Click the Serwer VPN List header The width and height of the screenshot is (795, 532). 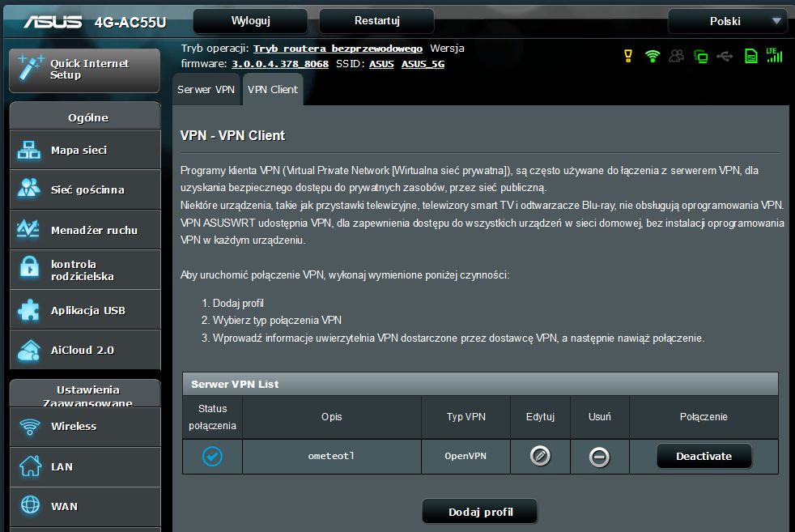(x=480, y=384)
